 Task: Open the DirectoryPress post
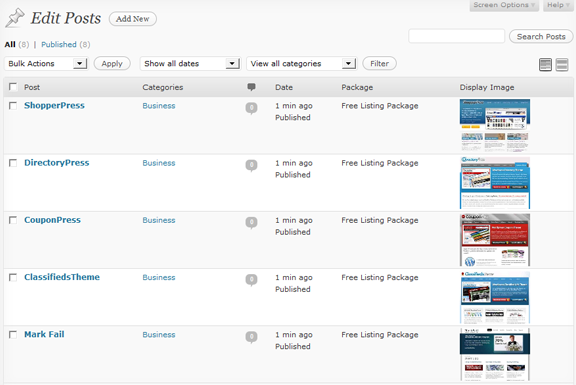pyautogui.click(x=57, y=163)
